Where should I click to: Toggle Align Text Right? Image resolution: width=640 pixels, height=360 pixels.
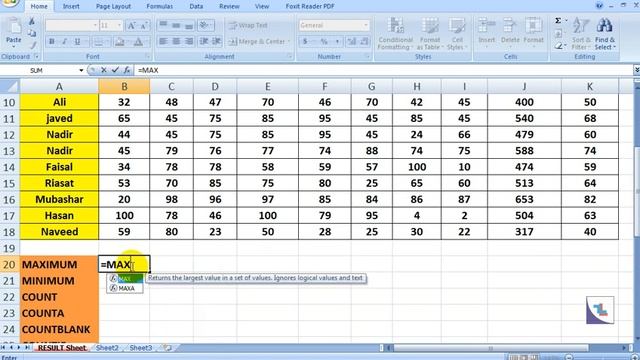pos(189,41)
